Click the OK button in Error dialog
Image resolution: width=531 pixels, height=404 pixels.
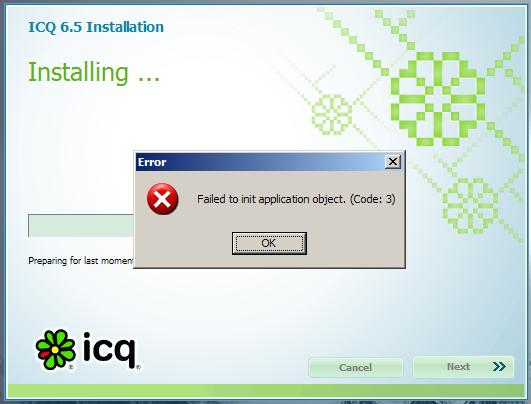coord(269,243)
